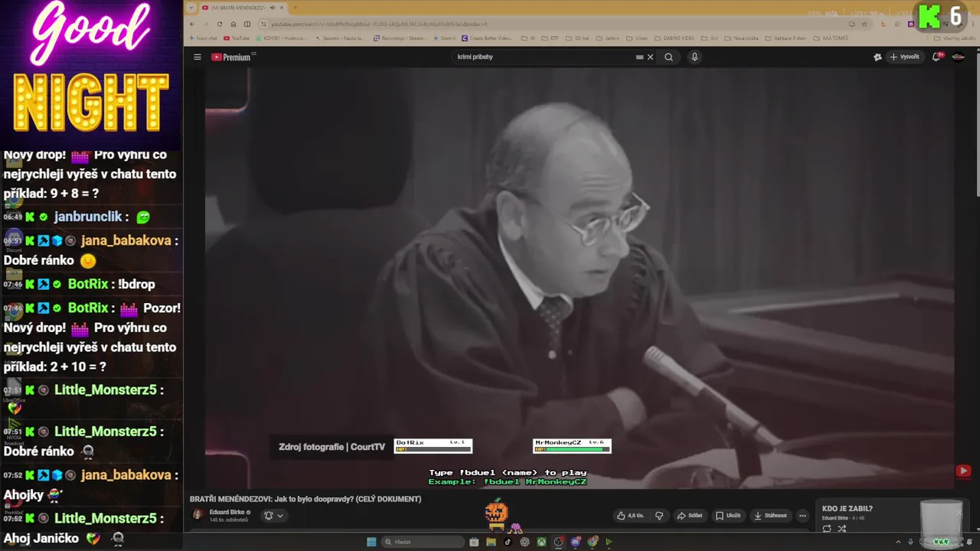Click video title BRATŘI MENÉNDEZOVI
980x551 pixels.
[305, 499]
